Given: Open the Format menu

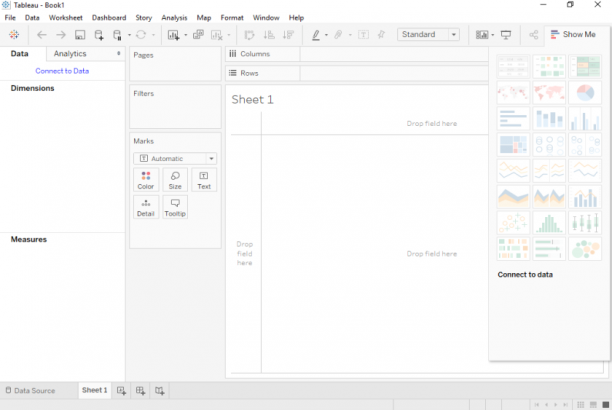Looking at the screenshot, I should coord(232,18).
